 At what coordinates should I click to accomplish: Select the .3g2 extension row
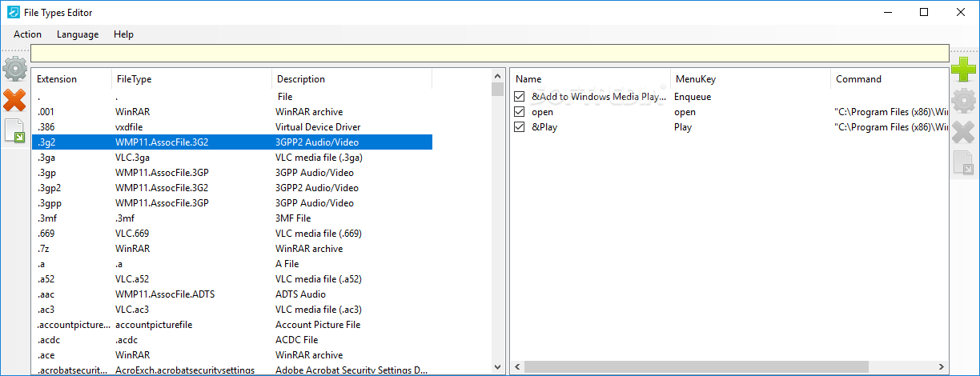pos(232,142)
